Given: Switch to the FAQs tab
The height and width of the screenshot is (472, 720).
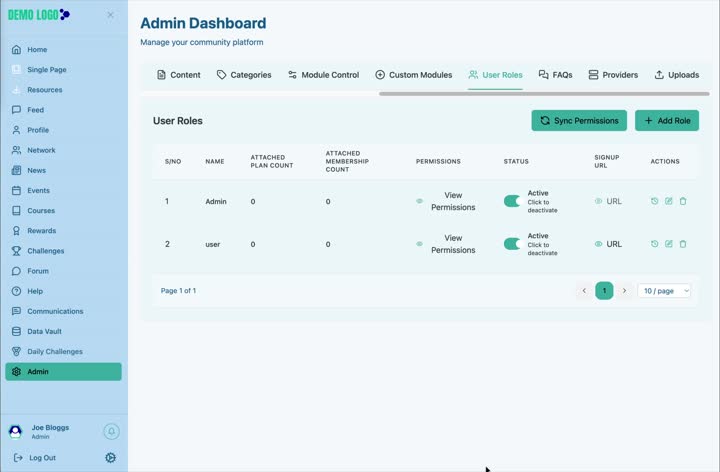Looking at the screenshot, I should 556,75.
